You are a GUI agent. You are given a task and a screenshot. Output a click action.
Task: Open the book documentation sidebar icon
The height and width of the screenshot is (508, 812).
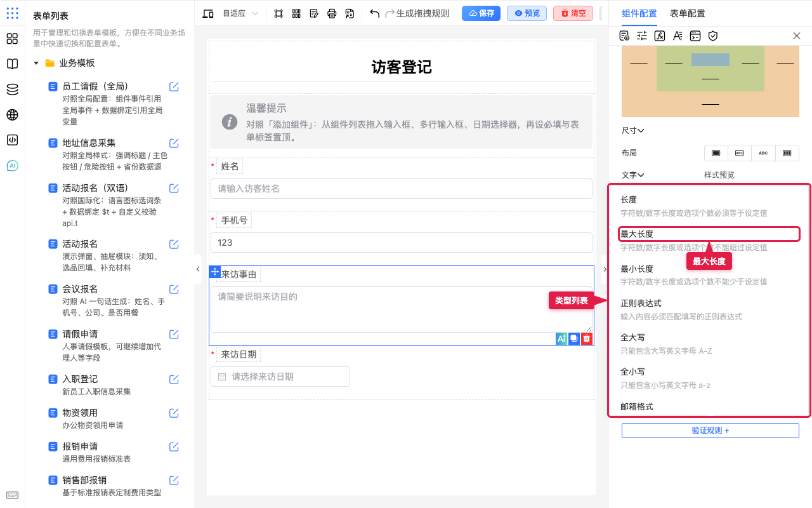12,64
